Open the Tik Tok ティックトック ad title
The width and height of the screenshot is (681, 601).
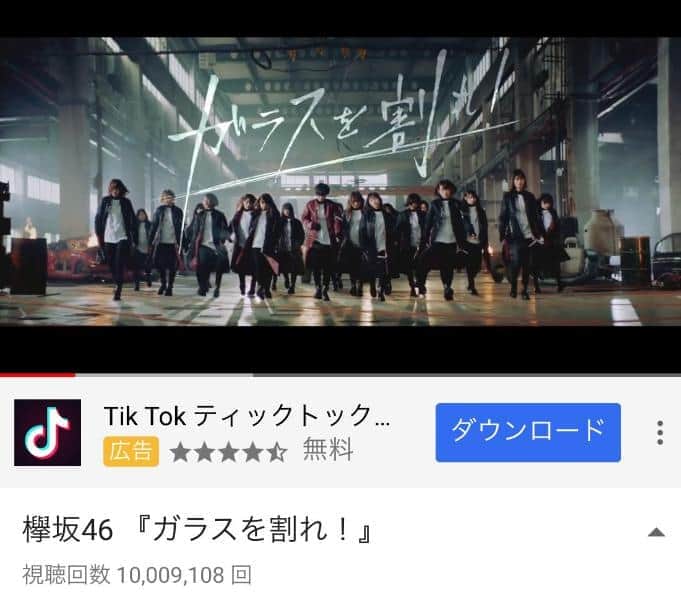coord(247,416)
